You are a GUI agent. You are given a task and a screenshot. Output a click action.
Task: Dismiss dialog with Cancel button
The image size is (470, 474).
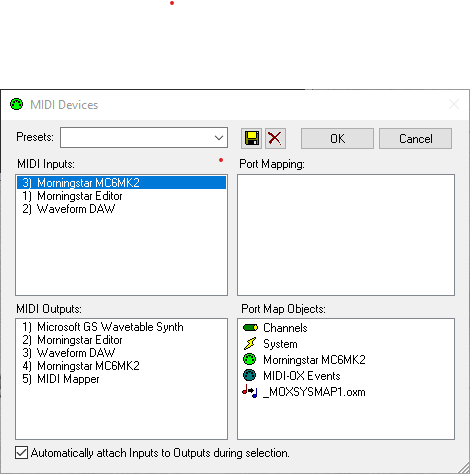(415, 138)
